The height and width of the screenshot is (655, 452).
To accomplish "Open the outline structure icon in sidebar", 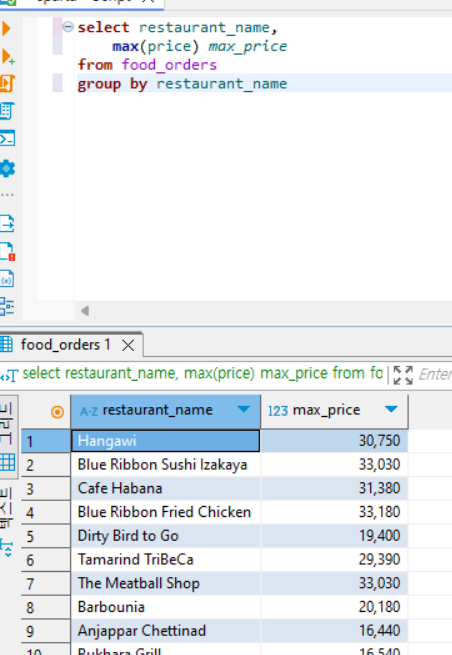I will click(x=7, y=306).
